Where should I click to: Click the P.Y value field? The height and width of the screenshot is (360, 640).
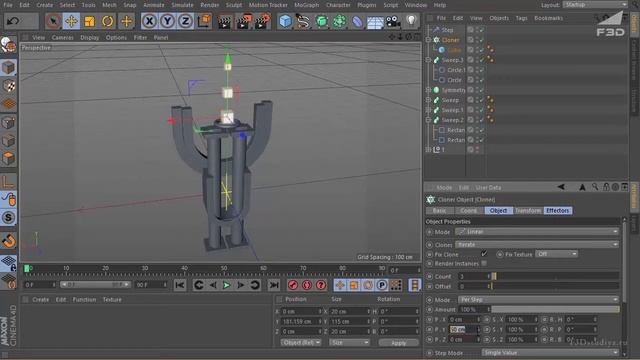click(x=464, y=329)
